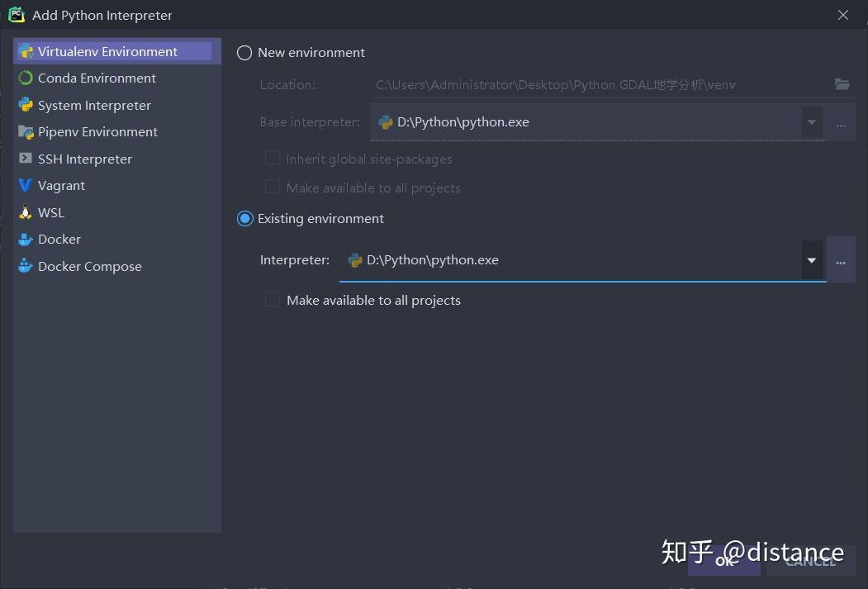Choose Docker as interpreter type
The width and height of the screenshot is (868, 589).
click(58, 239)
